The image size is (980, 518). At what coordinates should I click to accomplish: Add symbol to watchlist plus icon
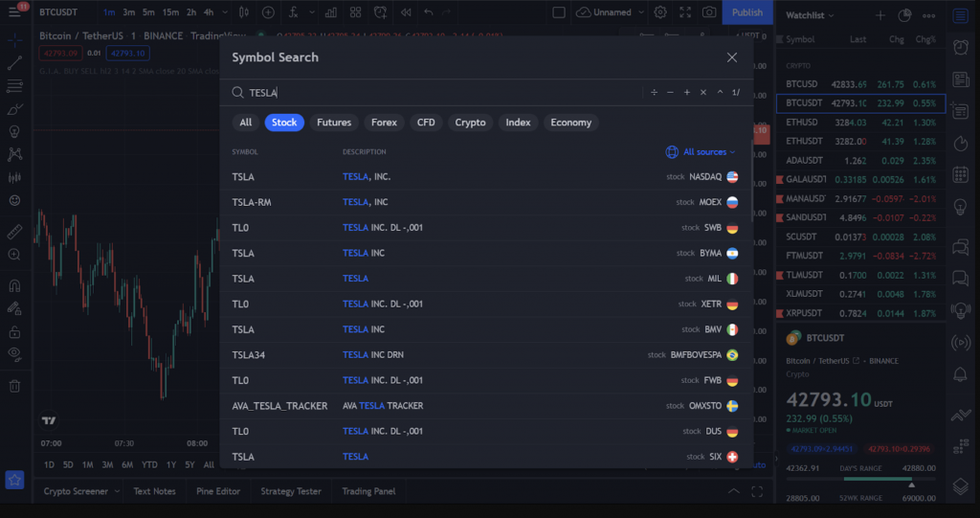(880, 15)
